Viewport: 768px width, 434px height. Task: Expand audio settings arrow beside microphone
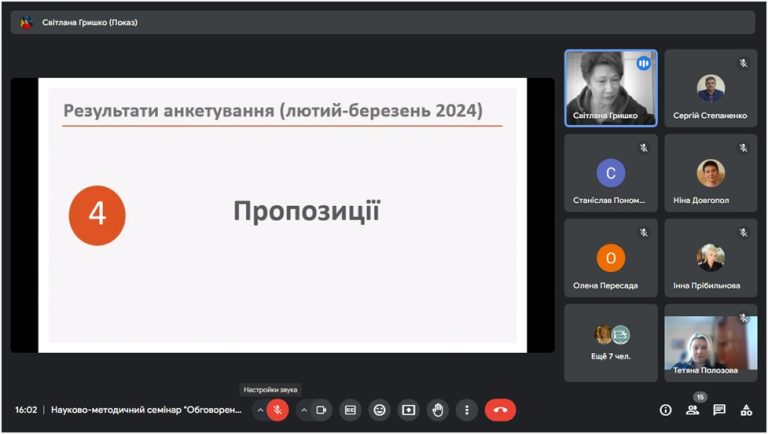[x=260, y=410]
